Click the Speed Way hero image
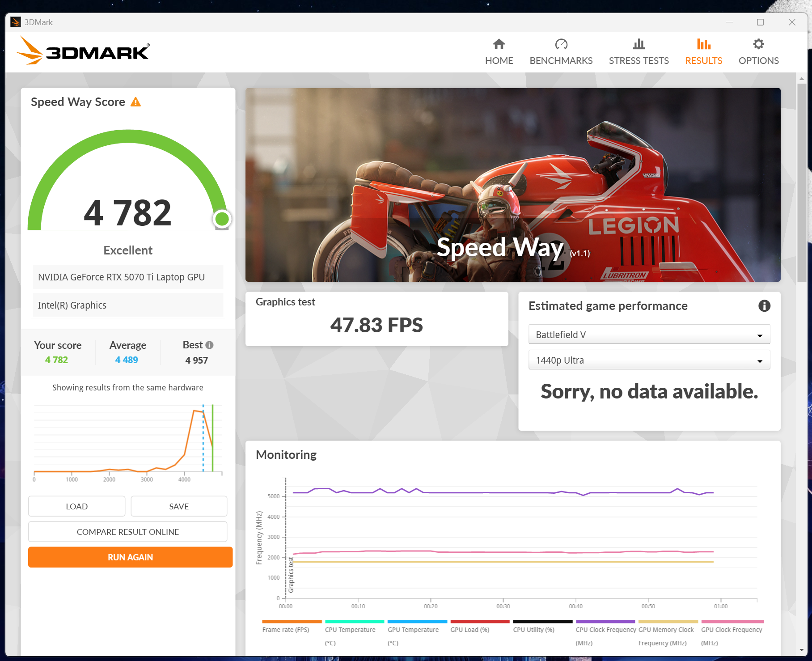Image resolution: width=812 pixels, height=661 pixels. [x=513, y=185]
